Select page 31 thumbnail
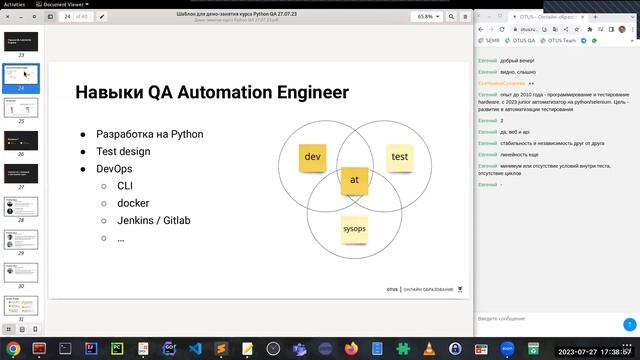 21,306
